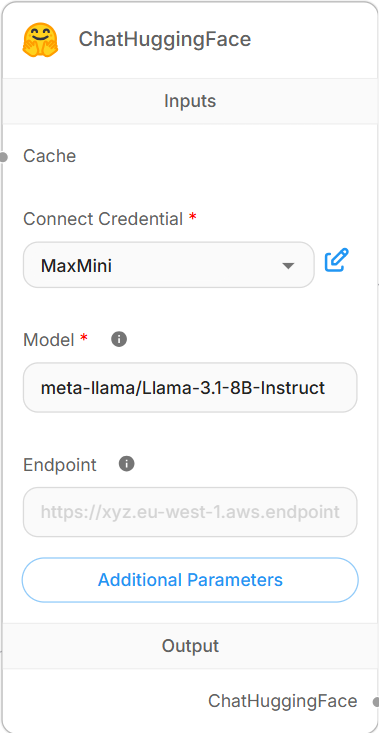Click the Hugging Face emoji node icon
This screenshot has height=733, width=379.
tap(40, 40)
